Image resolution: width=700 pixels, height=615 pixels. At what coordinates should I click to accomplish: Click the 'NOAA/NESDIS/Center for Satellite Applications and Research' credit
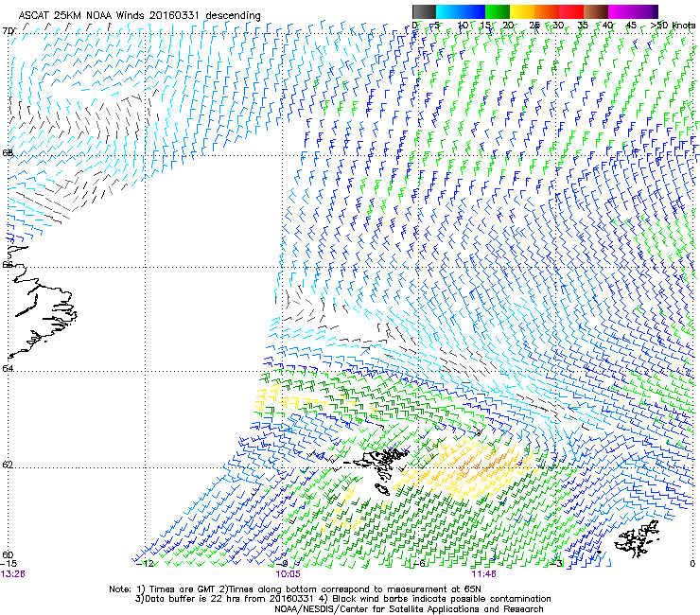pos(409,609)
